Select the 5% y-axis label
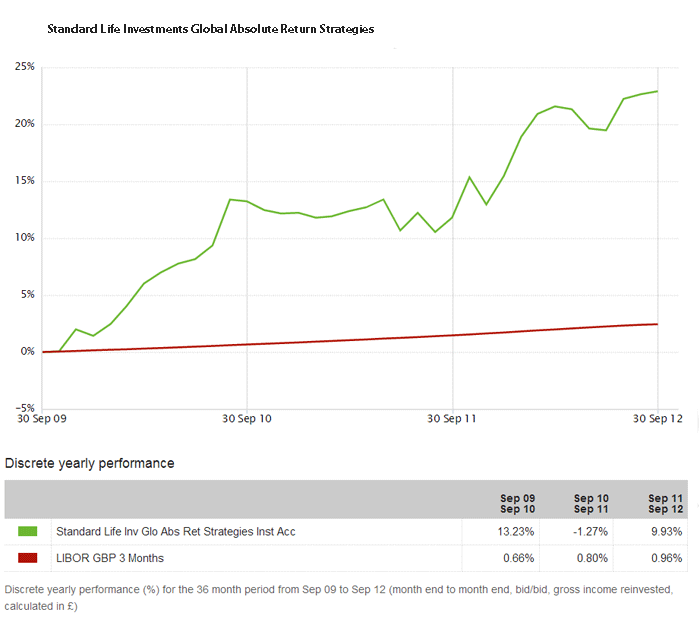The width and height of the screenshot is (700, 622). (27, 295)
